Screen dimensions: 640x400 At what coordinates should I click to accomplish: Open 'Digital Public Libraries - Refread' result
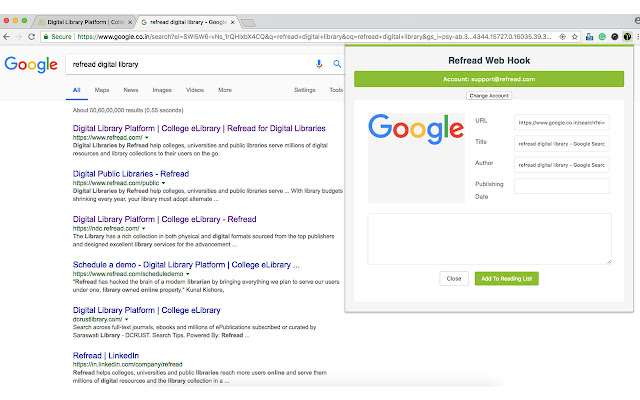[x=131, y=174]
